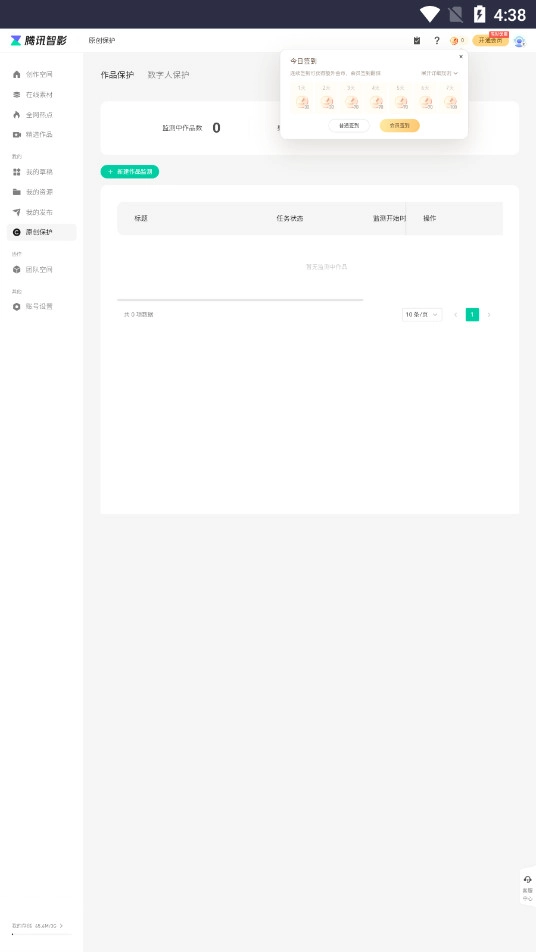Open 我的发布 paper plane item
Viewport: 536px width, 952px height.
pos(33,212)
